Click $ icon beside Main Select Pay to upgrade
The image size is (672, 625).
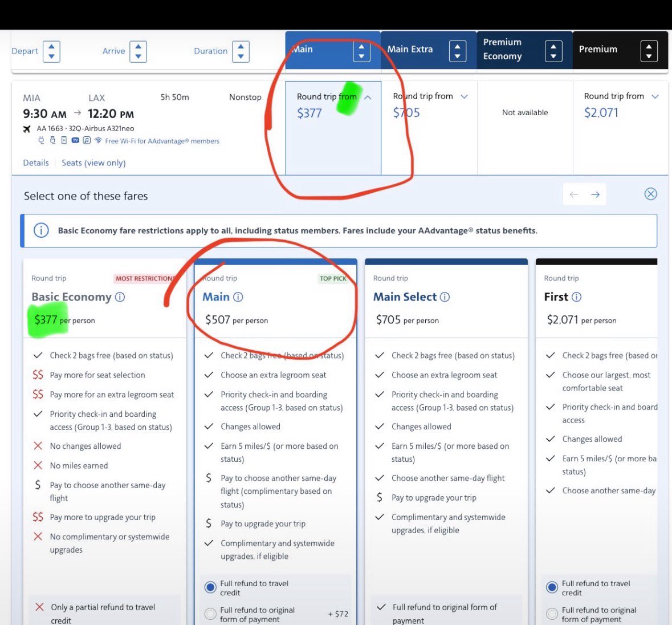pos(379,497)
